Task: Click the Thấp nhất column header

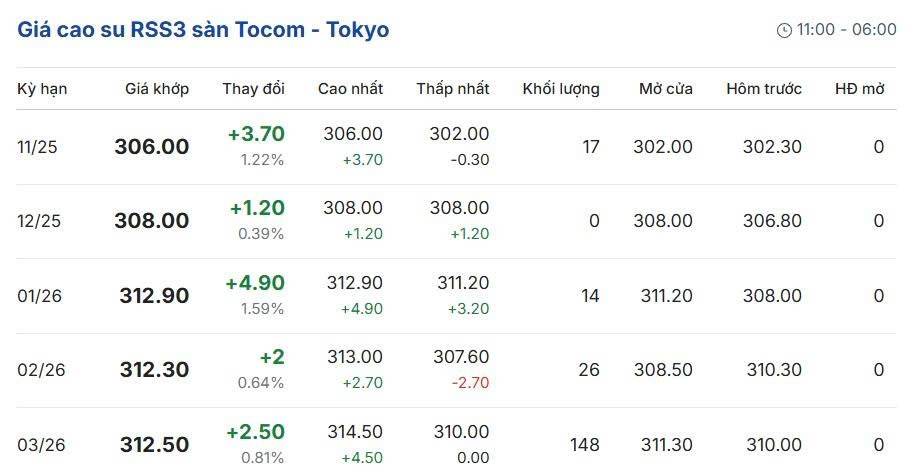Action: click(453, 89)
